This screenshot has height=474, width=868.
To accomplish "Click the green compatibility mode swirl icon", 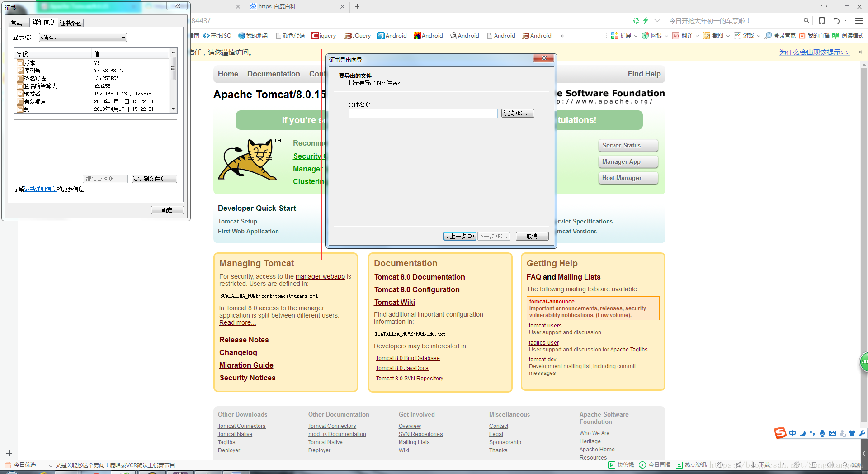I will click(x=636, y=21).
